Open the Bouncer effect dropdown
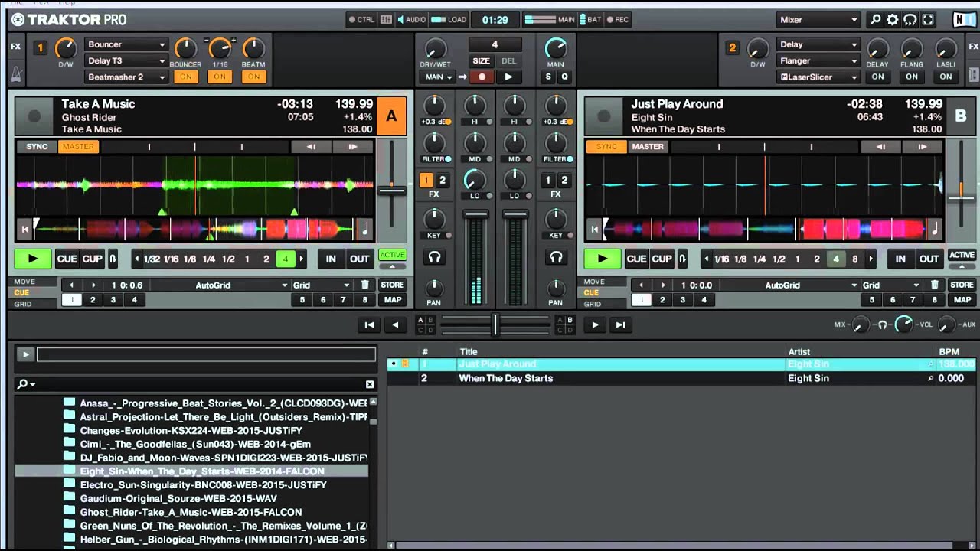 tap(126, 44)
